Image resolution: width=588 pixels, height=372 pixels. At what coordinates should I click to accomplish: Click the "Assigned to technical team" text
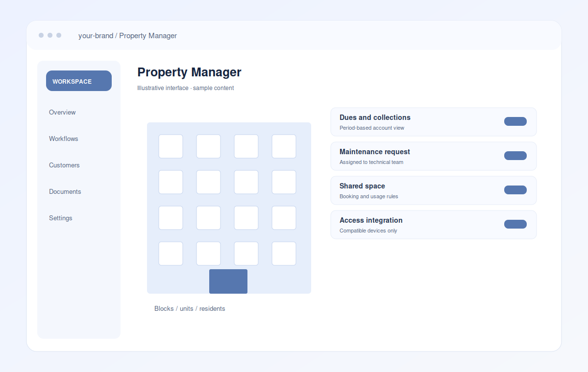coord(371,162)
